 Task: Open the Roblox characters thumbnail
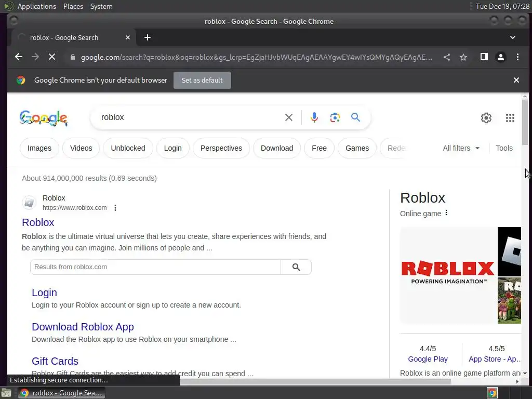pyautogui.click(x=509, y=301)
